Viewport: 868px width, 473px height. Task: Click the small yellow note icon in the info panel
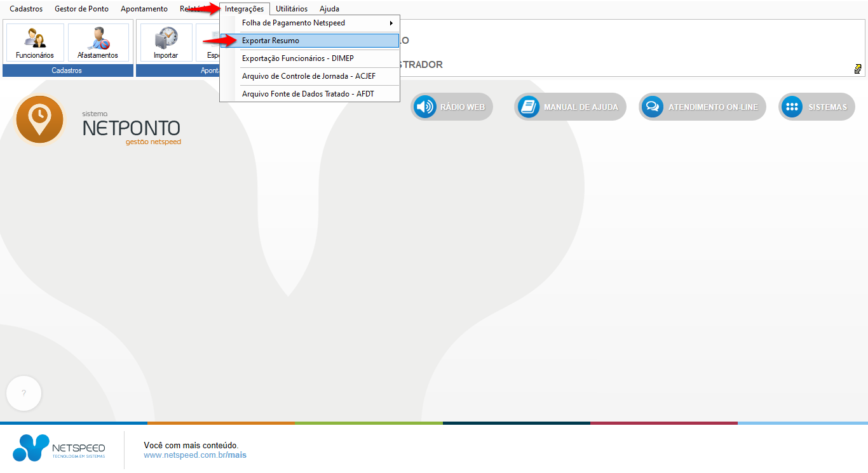[858, 69]
